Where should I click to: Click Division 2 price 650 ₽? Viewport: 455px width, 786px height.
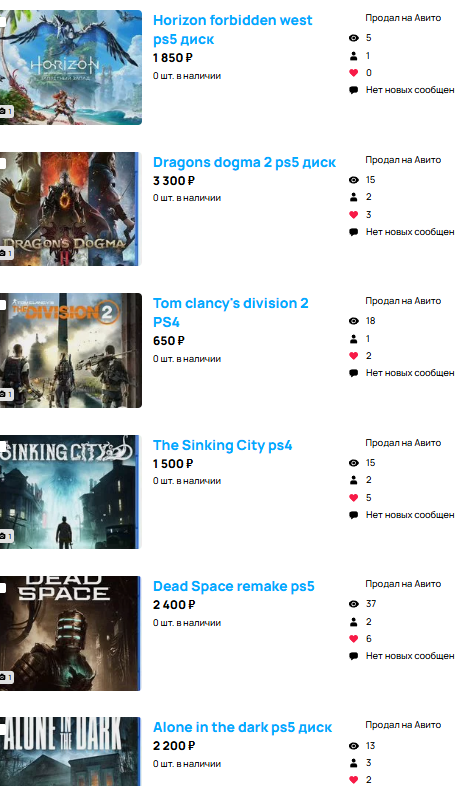(x=169, y=341)
